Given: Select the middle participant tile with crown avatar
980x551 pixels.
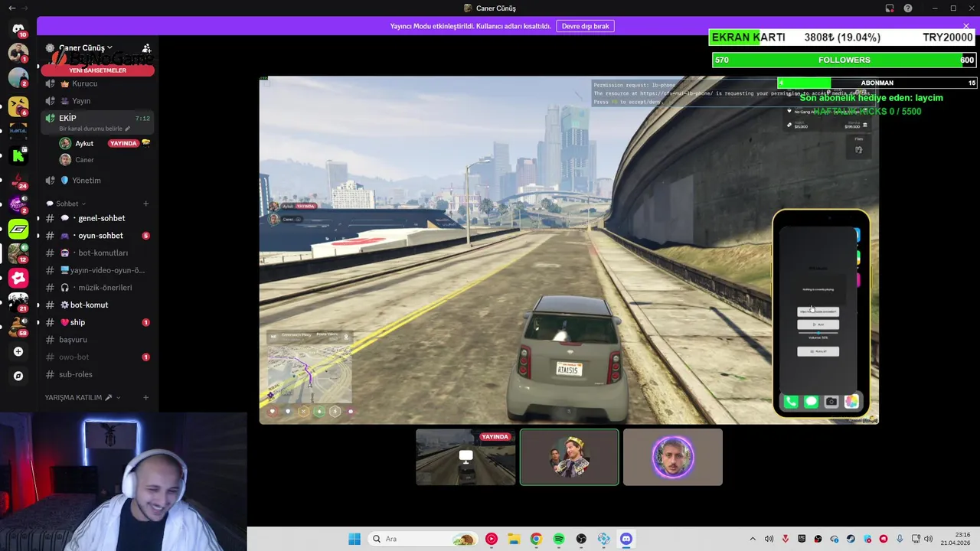Looking at the screenshot, I should [x=569, y=457].
